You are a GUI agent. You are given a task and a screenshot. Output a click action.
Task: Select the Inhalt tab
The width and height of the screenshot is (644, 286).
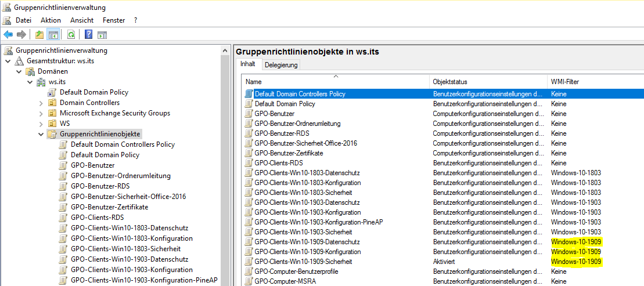247,64
